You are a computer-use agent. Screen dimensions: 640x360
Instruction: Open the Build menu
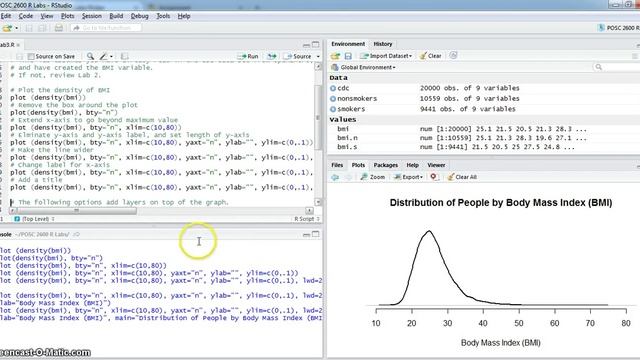click(116, 16)
